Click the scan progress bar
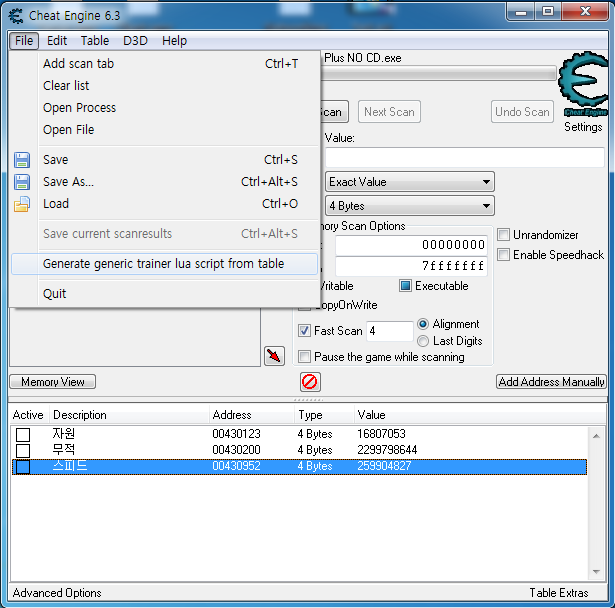 point(439,73)
